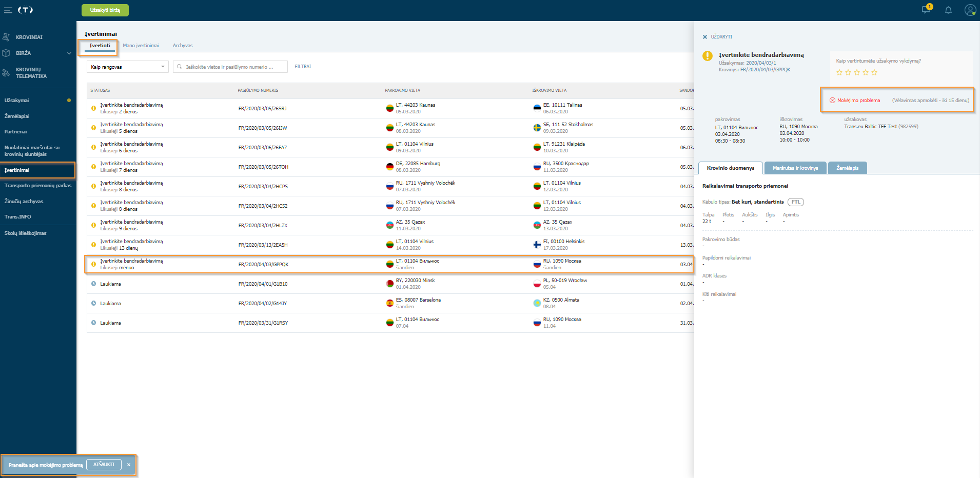Open the hamburger menu icon
Image resolution: width=980 pixels, height=478 pixels.
click(x=8, y=10)
